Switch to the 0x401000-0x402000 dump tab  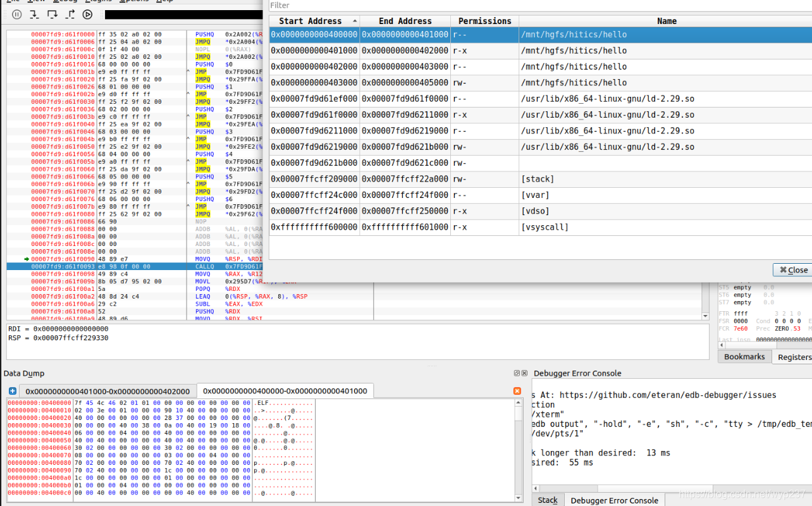click(108, 392)
